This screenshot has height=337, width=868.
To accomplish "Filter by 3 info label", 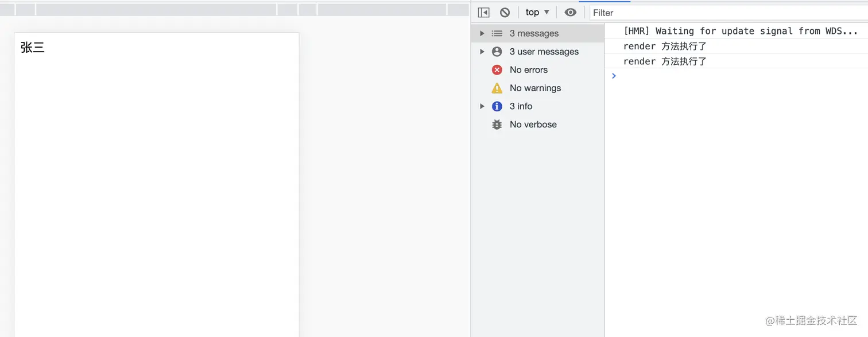I will pyautogui.click(x=521, y=106).
